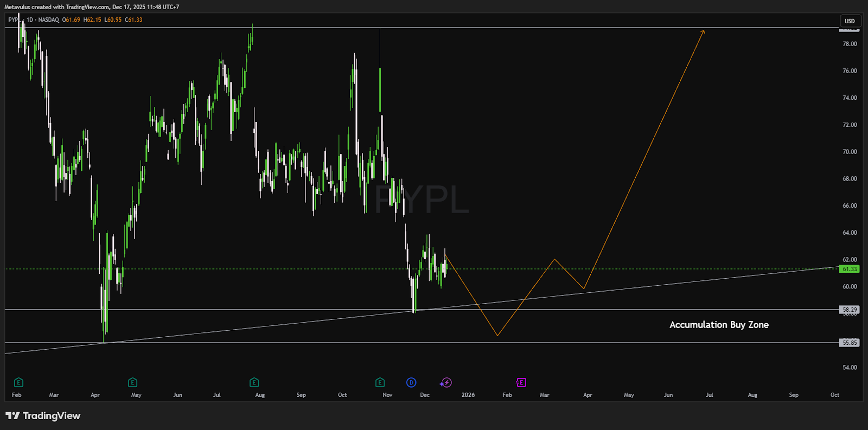Select the earnings icon above Aug
Image resolution: width=868 pixels, height=430 pixels.
(x=254, y=382)
